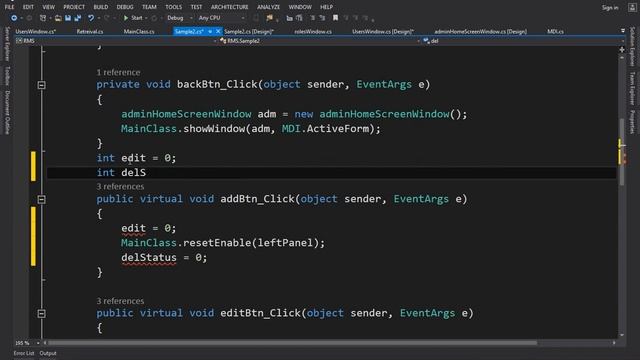Switch to adminHomeScreenWindow.cs [Design] tab
The width and height of the screenshot is (640, 360).
(x=480, y=31)
